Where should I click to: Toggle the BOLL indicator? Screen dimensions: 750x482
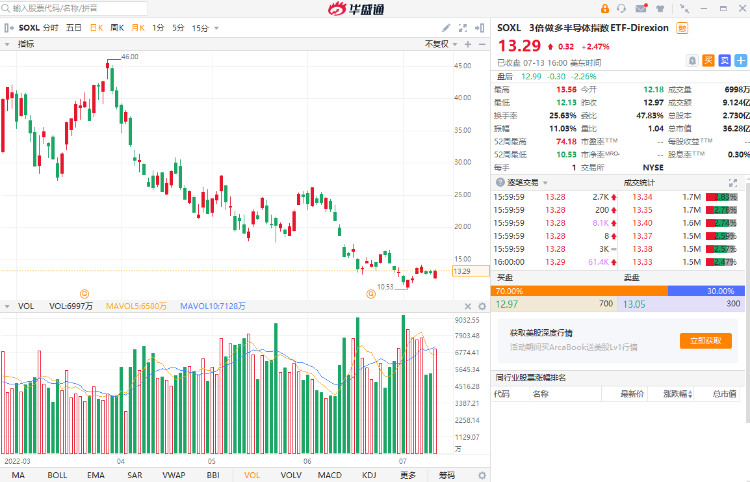(x=57, y=475)
